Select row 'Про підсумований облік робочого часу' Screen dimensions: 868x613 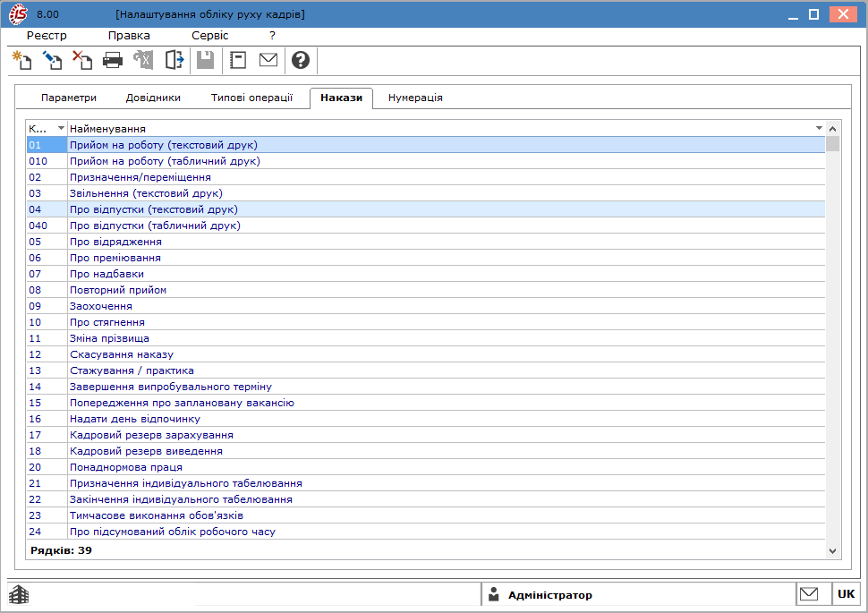(426, 531)
